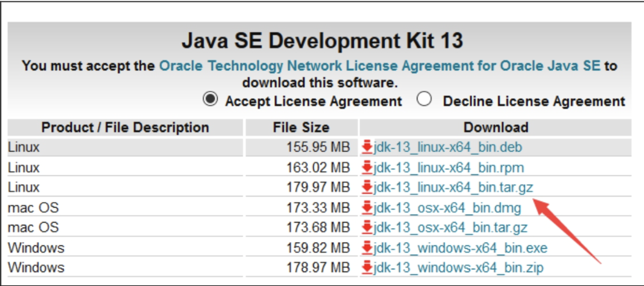Download the jdk-13_windows-x64_bin.zip file link
Viewport: 644px width, 286px height.
coord(459,268)
